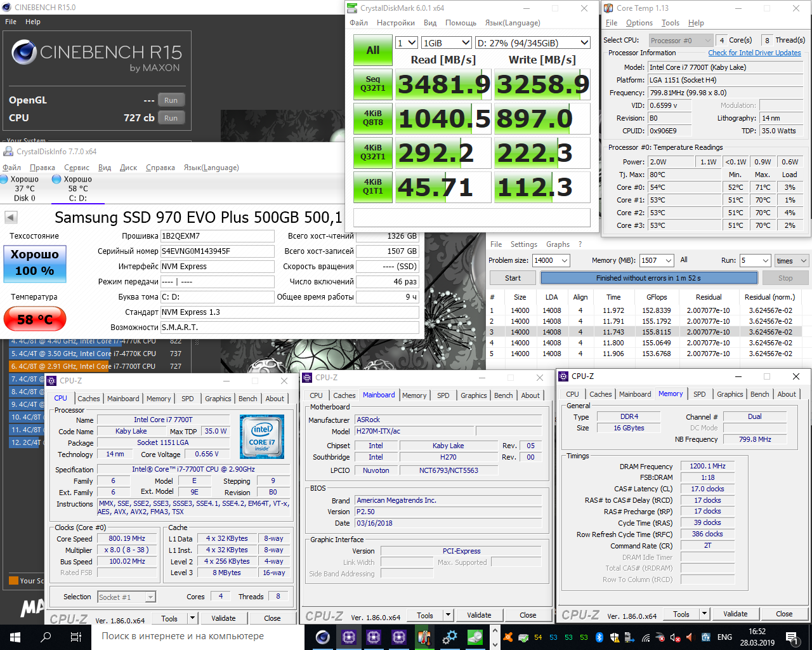The image size is (812, 650).
Task: Click Validate in the Motherboard CPU-Z window
Action: pos(479,615)
